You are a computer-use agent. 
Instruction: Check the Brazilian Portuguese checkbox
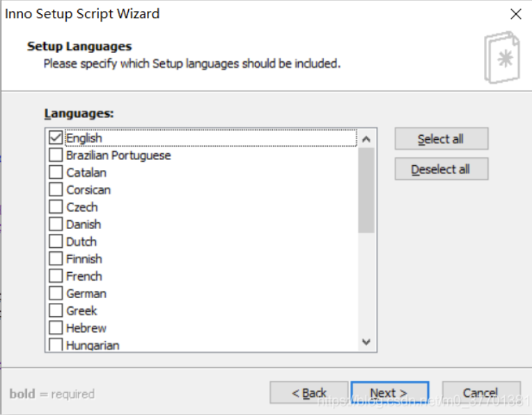[56, 155]
